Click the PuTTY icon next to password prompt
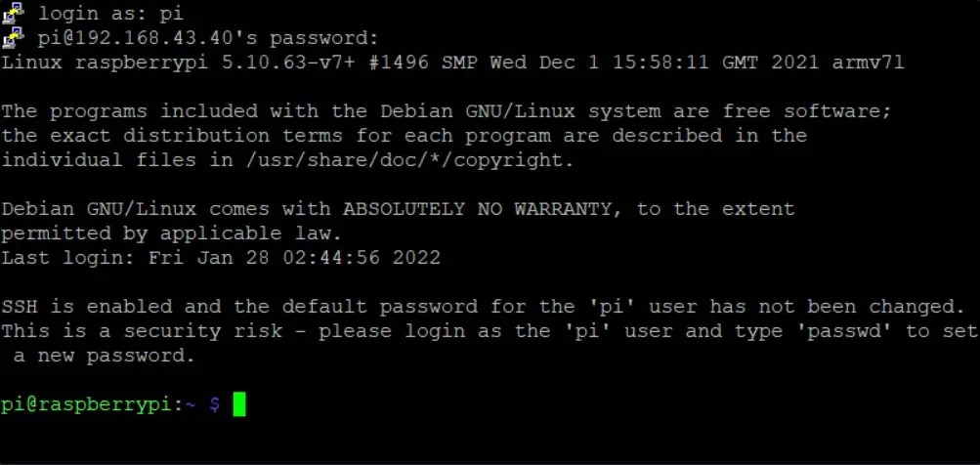980x465 pixels. click(13, 38)
